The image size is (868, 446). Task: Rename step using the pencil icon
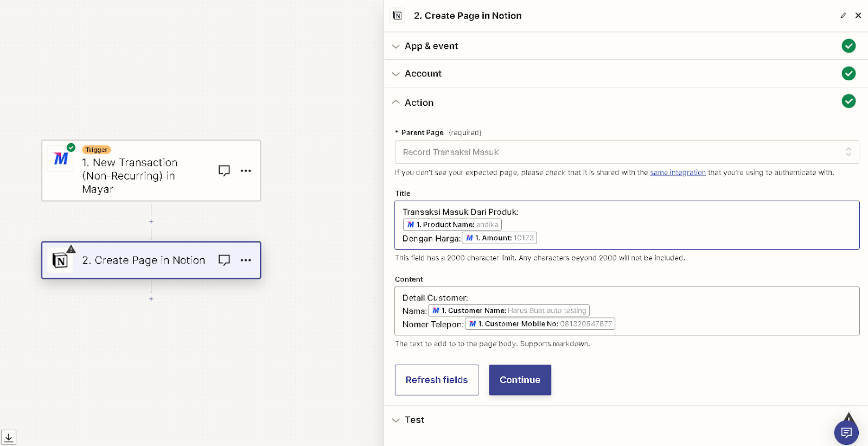(843, 16)
